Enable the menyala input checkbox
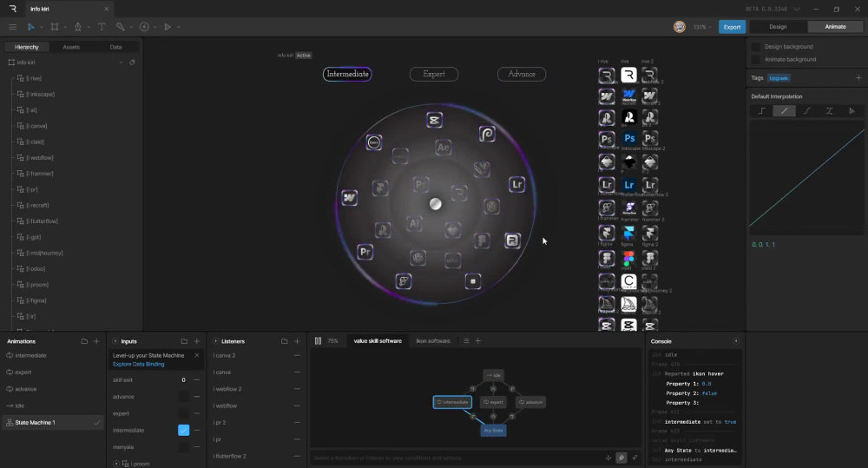The width and height of the screenshot is (868, 468). pos(183,446)
